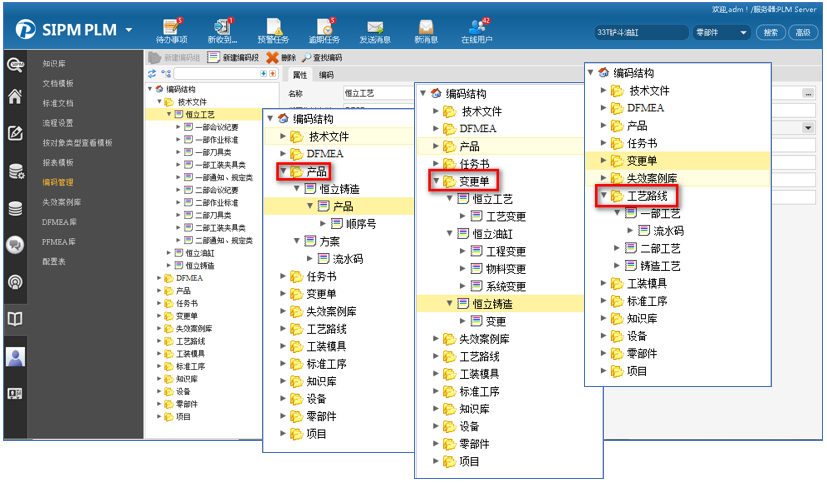827x483 pixels.
Task: Collapse the 恒立工艺 tree node
Action: click(x=170, y=114)
